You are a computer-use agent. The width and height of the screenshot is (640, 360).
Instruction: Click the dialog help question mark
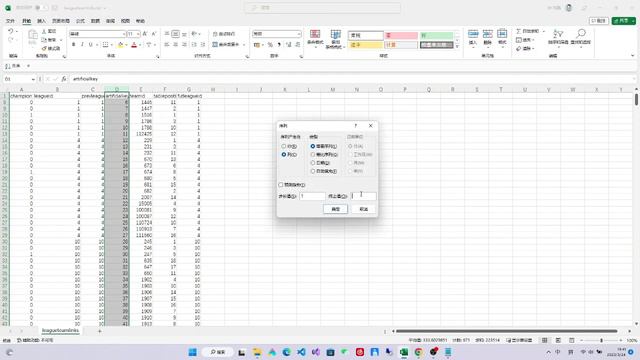(x=356, y=126)
